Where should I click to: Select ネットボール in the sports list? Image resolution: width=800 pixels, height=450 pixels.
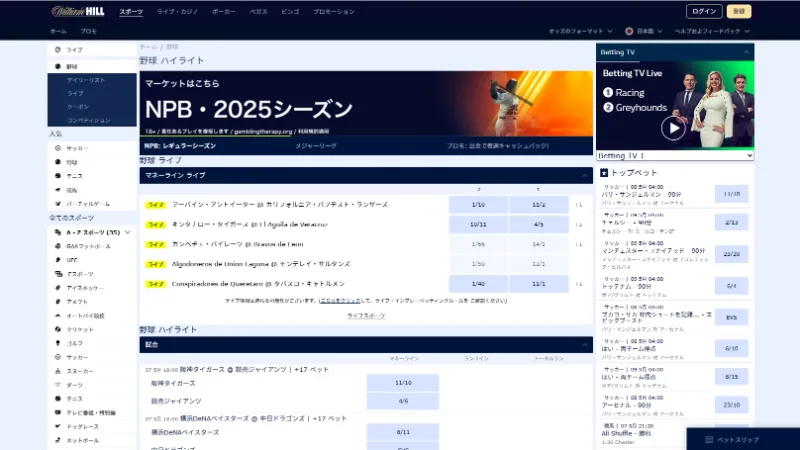pyautogui.click(x=92, y=440)
